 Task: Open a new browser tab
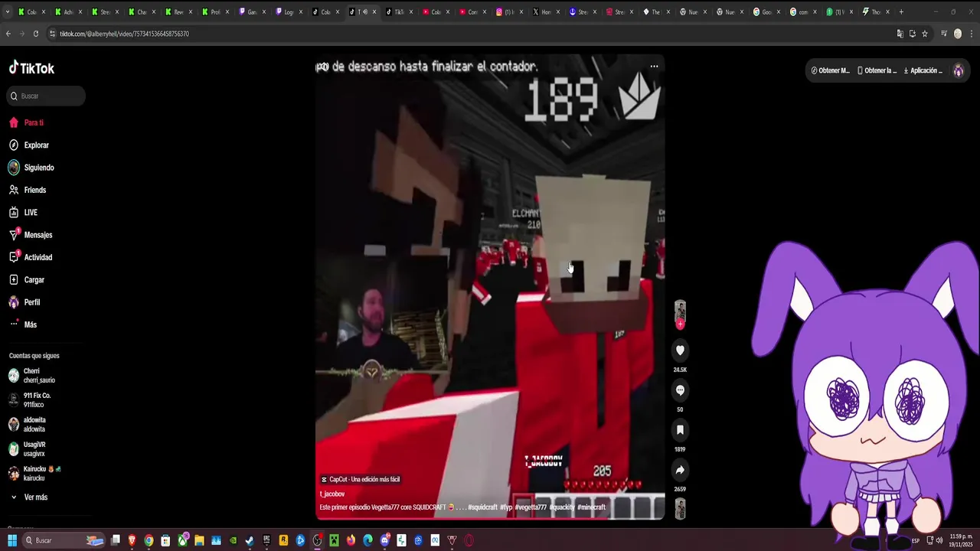pyautogui.click(x=901, y=11)
